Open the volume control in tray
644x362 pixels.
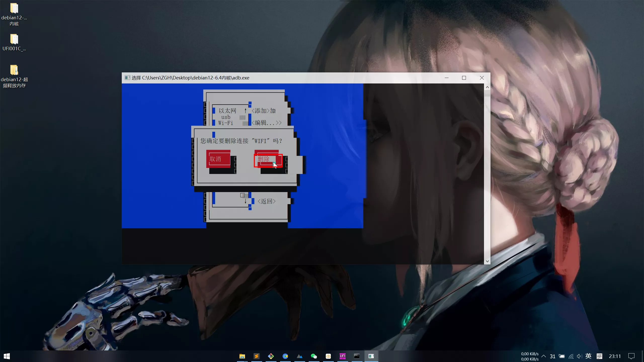click(579, 356)
